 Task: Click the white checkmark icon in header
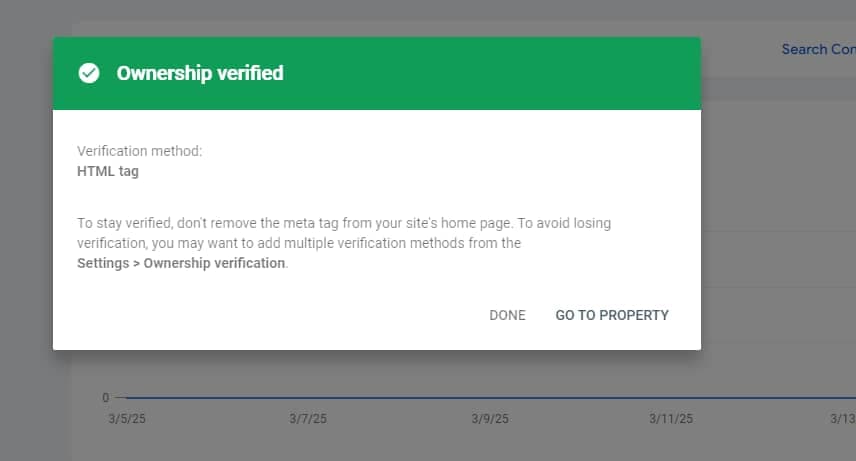coord(88,73)
